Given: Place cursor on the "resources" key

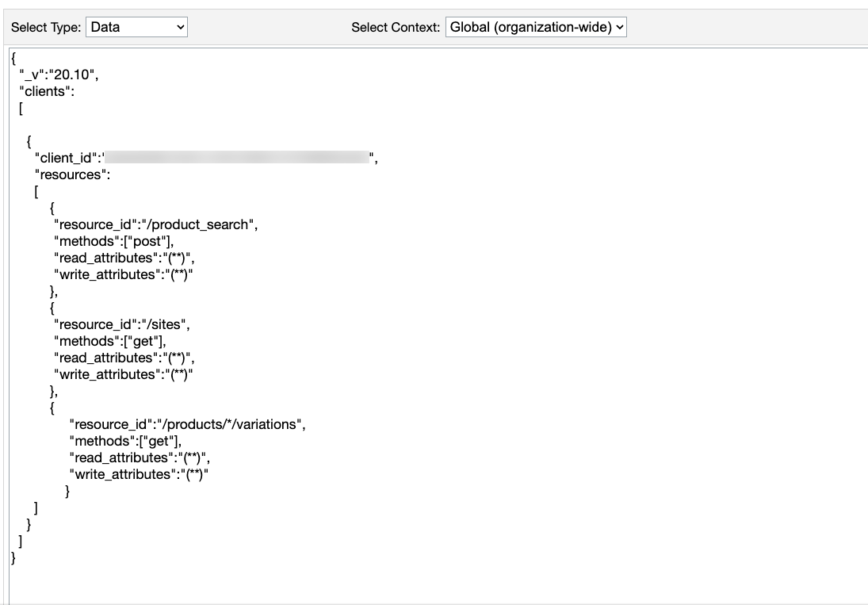Looking at the screenshot, I should coord(72,174).
